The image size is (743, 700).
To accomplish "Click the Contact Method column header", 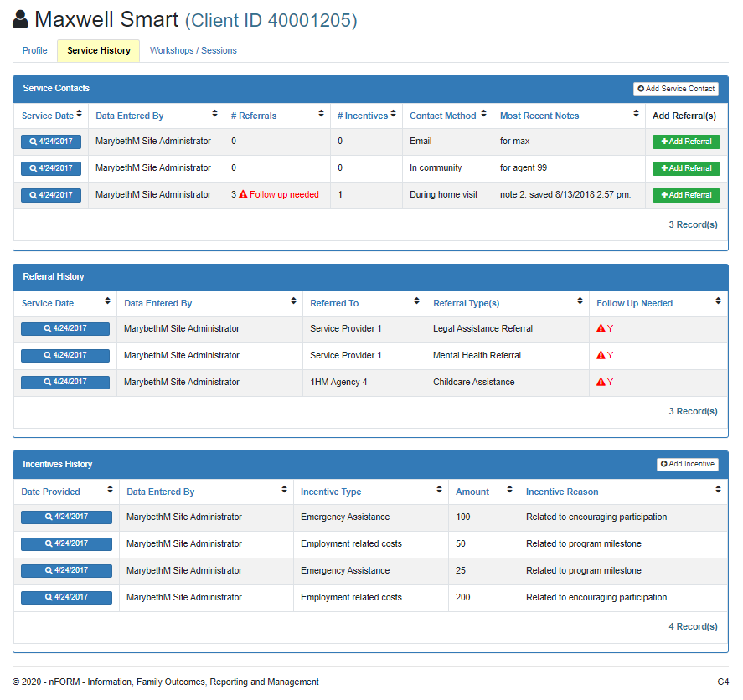I will point(442,116).
